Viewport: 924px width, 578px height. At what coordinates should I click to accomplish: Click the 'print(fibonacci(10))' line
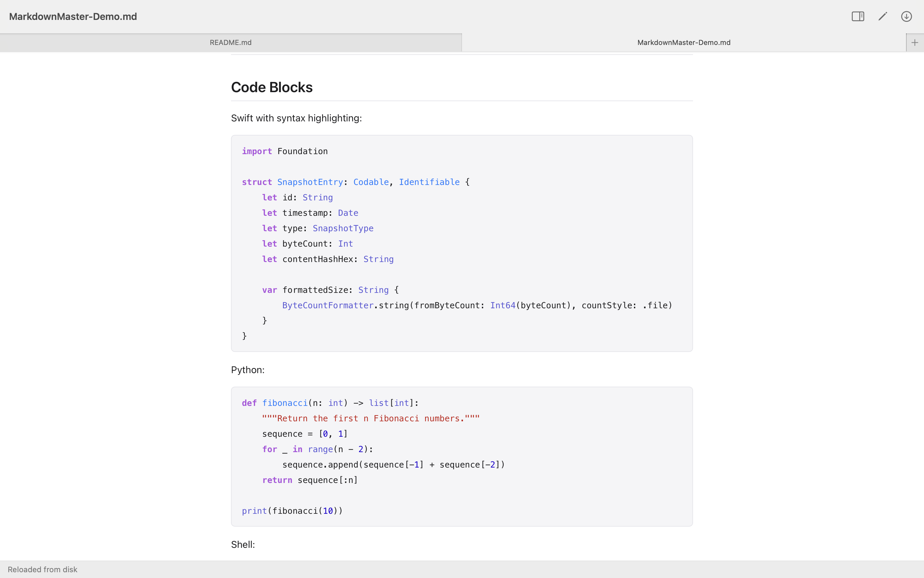tap(293, 511)
